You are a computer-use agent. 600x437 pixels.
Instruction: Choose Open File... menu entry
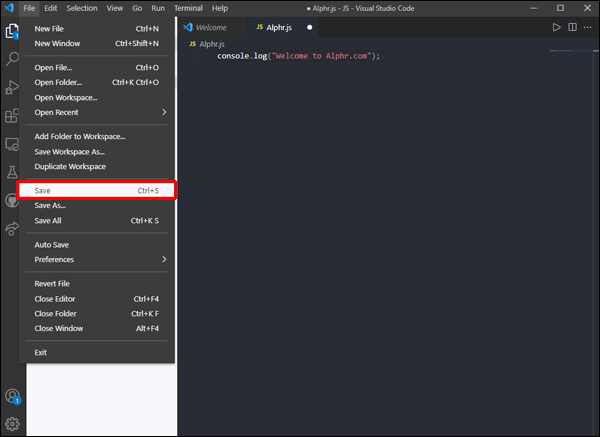97,68
